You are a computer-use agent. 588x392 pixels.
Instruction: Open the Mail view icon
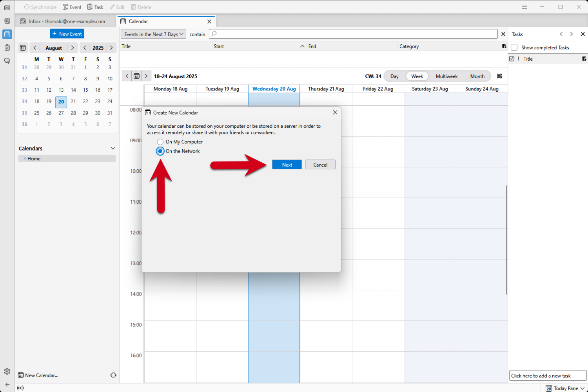pyautogui.click(x=7, y=8)
